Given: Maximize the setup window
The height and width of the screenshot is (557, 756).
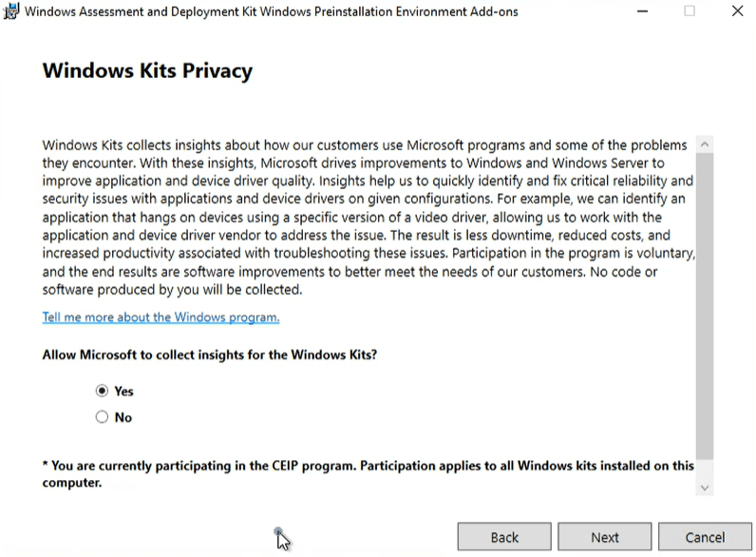Looking at the screenshot, I should click(689, 11).
